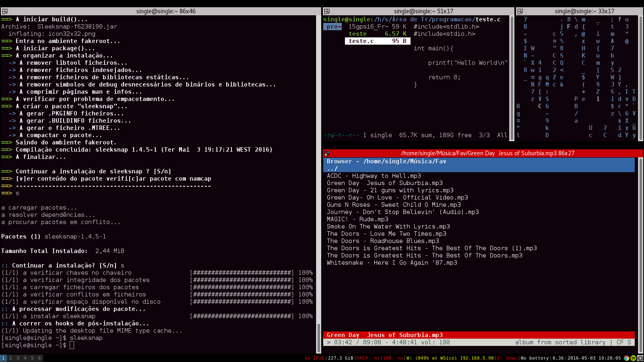Screen dimensions: 644x362
Task: Click title bar of 33x17 terminal
Action: 580,11
